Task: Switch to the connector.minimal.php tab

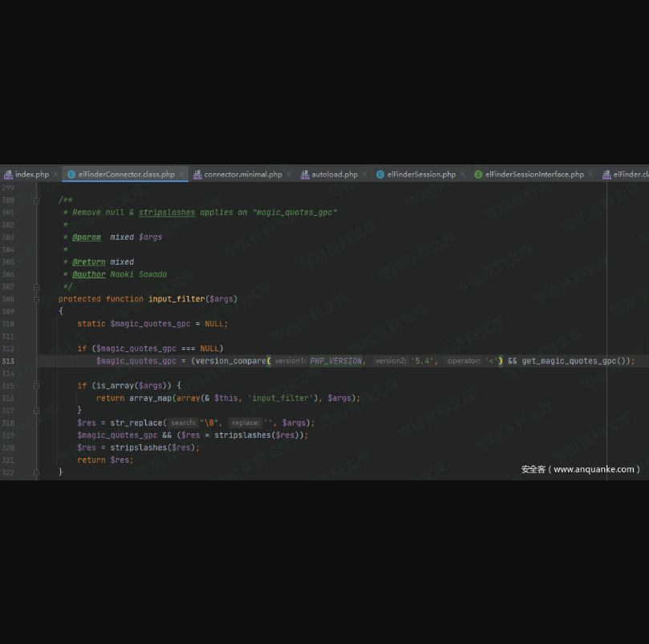Action: (x=242, y=174)
